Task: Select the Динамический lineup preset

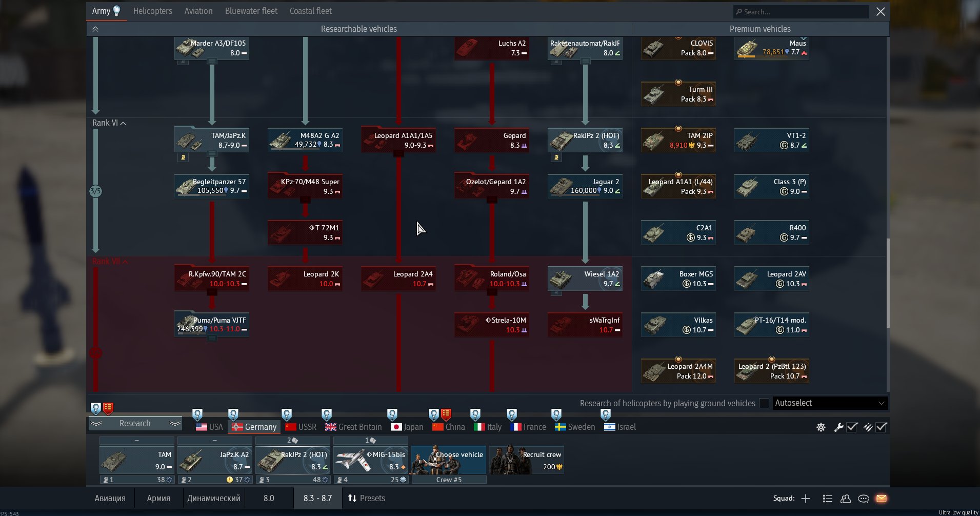Action: (x=214, y=499)
